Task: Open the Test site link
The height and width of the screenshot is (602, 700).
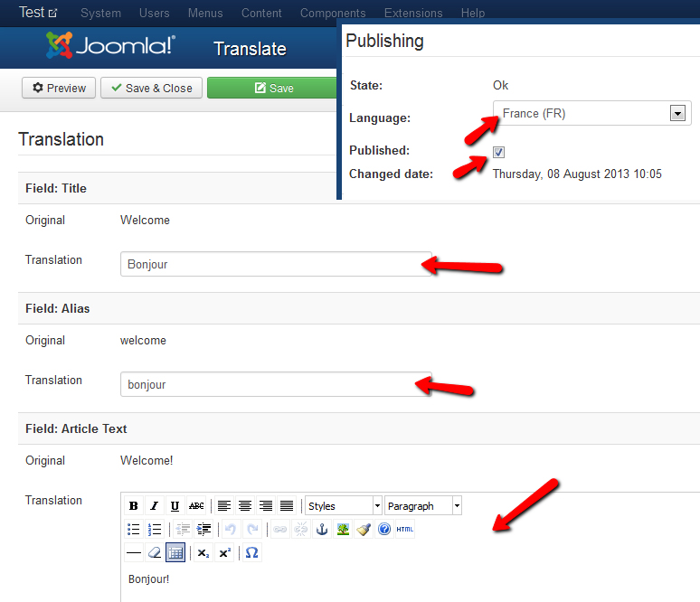Action: coord(38,12)
